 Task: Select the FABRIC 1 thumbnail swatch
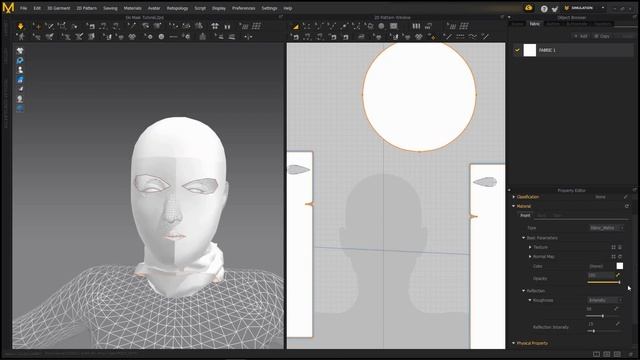point(530,50)
